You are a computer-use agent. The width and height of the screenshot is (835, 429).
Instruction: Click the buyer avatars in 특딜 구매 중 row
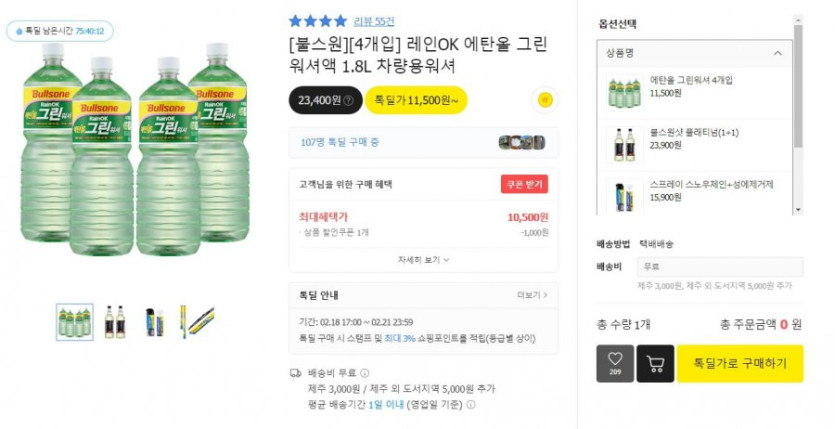click(521, 142)
